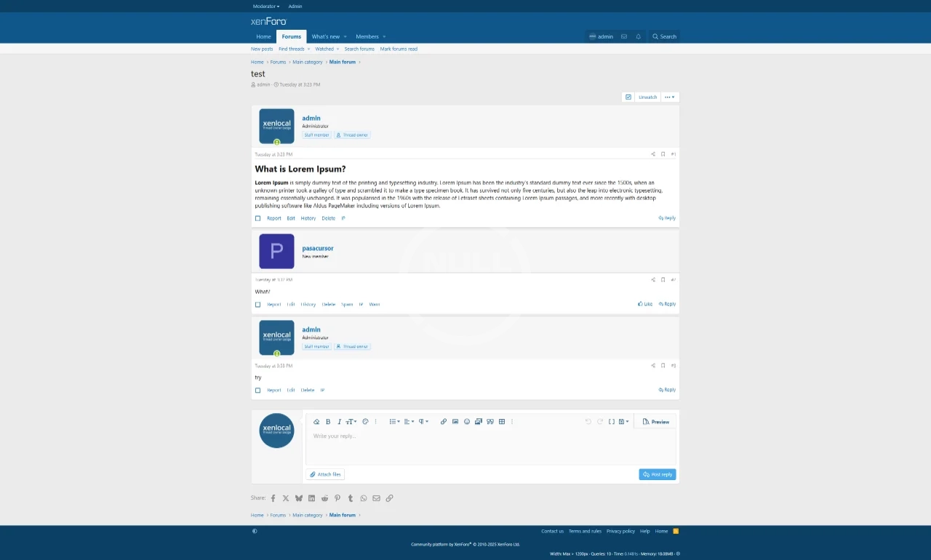Select pasacursor's post with its checkbox
Image resolution: width=931 pixels, height=560 pixels.
[x=257, y=305]
